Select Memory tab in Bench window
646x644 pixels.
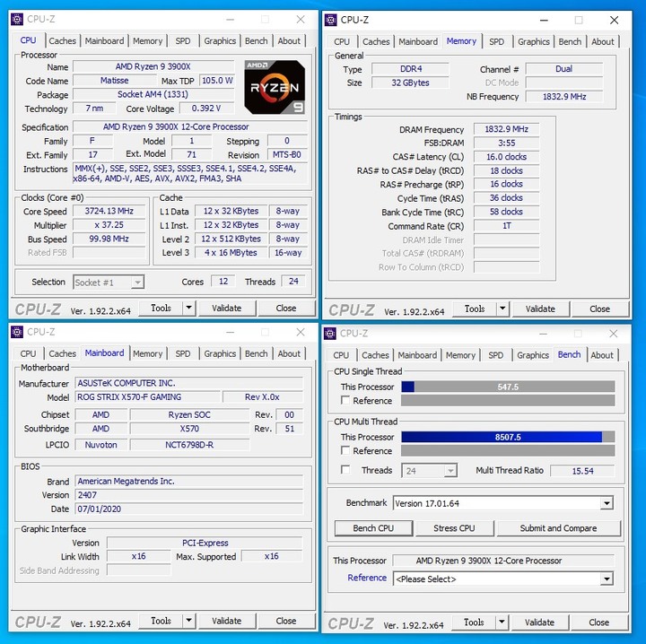460,355
